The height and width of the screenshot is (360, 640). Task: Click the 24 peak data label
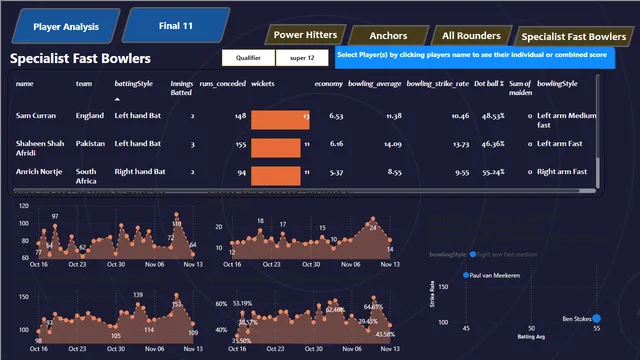[373, 227]
